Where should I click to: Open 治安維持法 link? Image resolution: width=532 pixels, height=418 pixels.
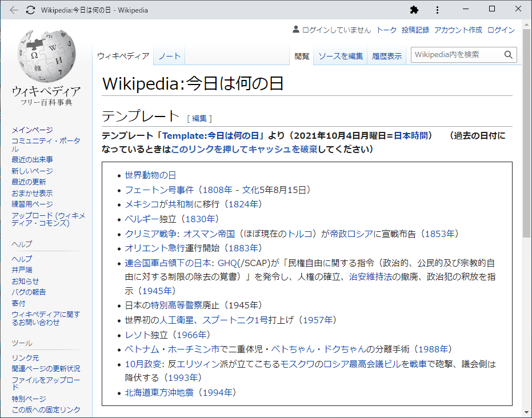click(370, 276)
